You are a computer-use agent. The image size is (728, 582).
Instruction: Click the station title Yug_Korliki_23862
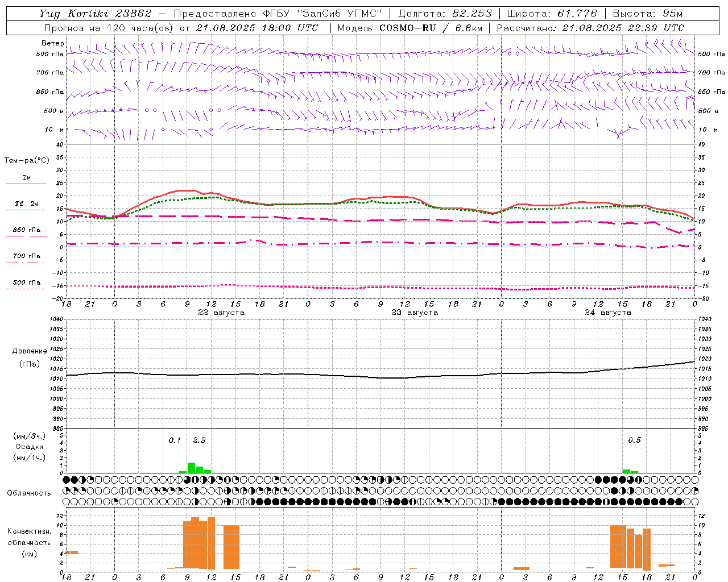96,14
